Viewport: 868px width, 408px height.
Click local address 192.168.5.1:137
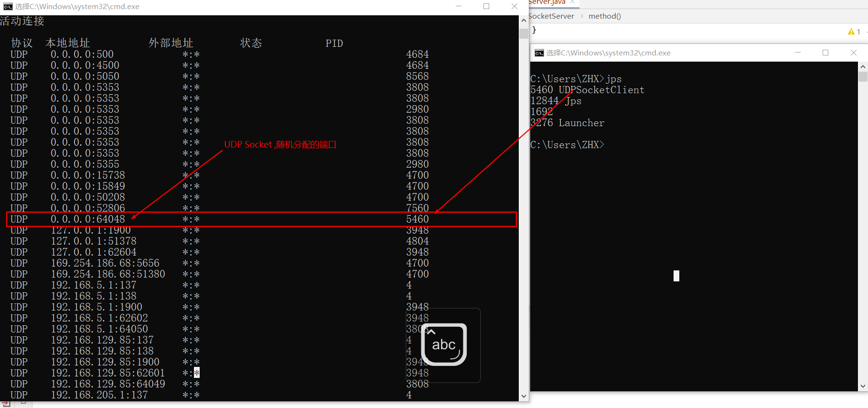pos(94,285)
